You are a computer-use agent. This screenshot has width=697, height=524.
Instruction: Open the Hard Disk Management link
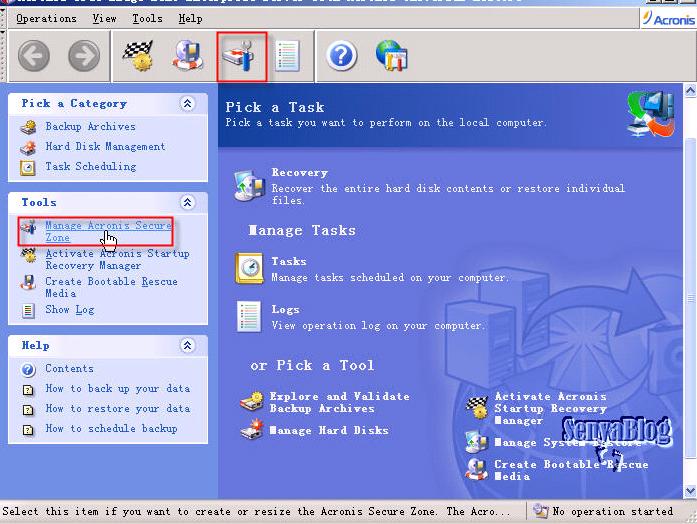[105, 147]
